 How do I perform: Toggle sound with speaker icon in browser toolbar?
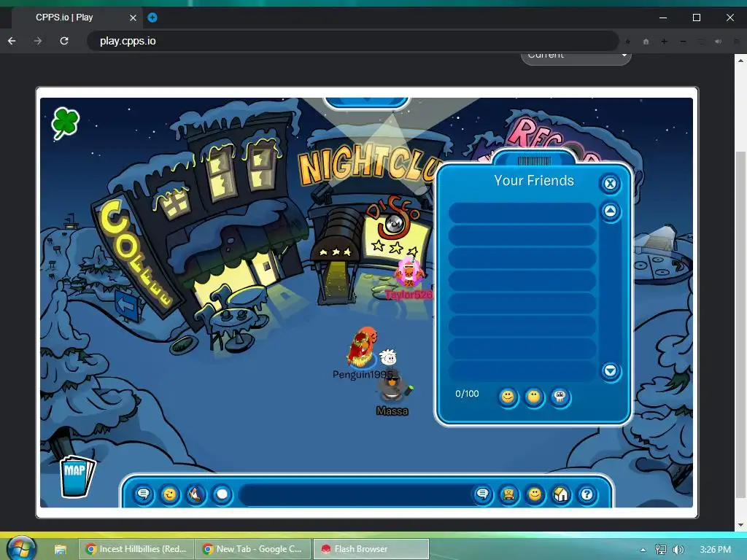tap(718, 42)
